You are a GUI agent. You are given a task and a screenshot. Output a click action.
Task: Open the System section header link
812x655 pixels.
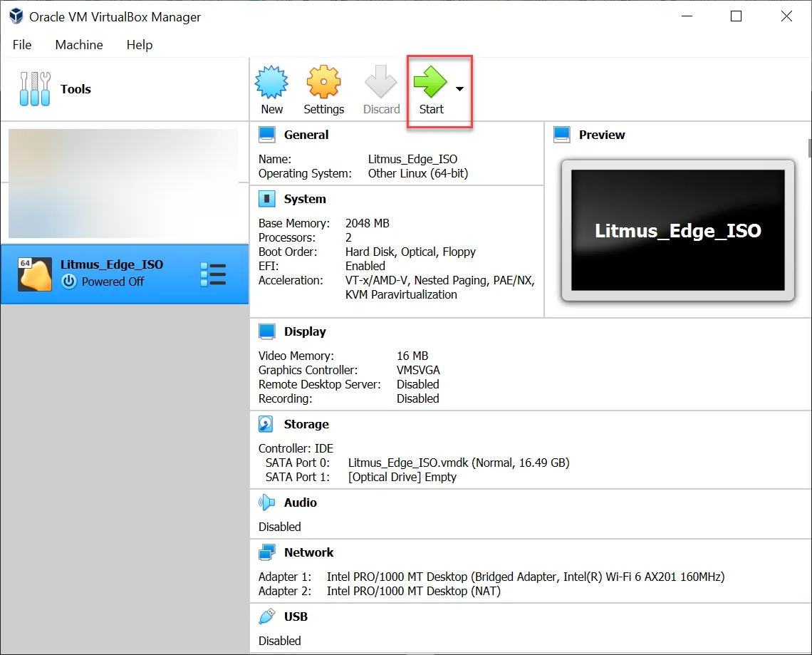(x=305, y=199)
